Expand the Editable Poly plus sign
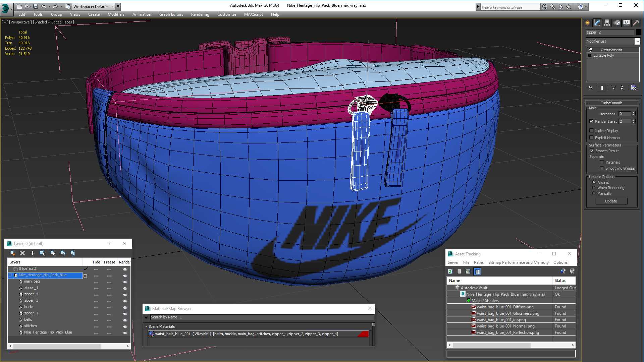This screenshot has height=362, width=644. pos(590,55)
